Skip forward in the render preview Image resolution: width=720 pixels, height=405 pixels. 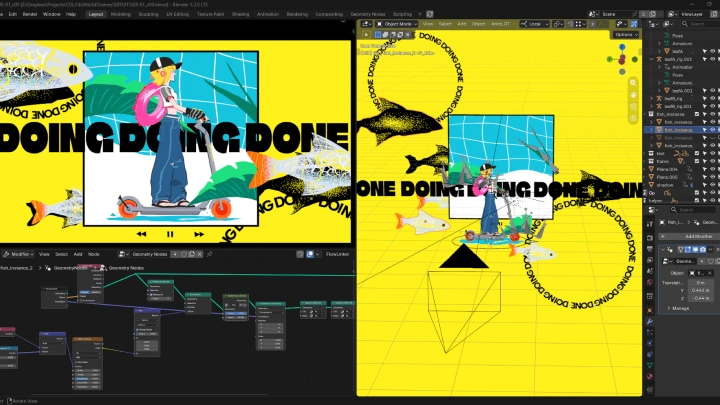tap(199, 234)
